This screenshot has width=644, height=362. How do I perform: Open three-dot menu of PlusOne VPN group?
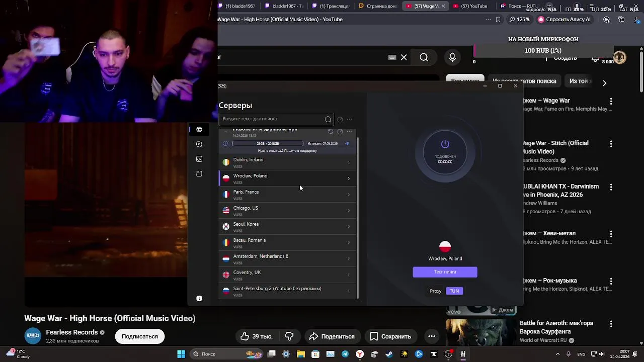350,131
